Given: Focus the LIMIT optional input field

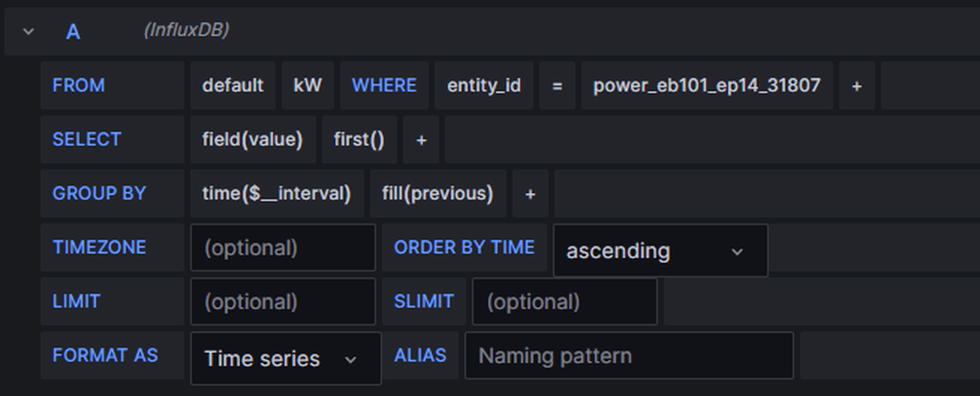Looking at the screenshot, I should pyautogui.click(x=283, y=302).
